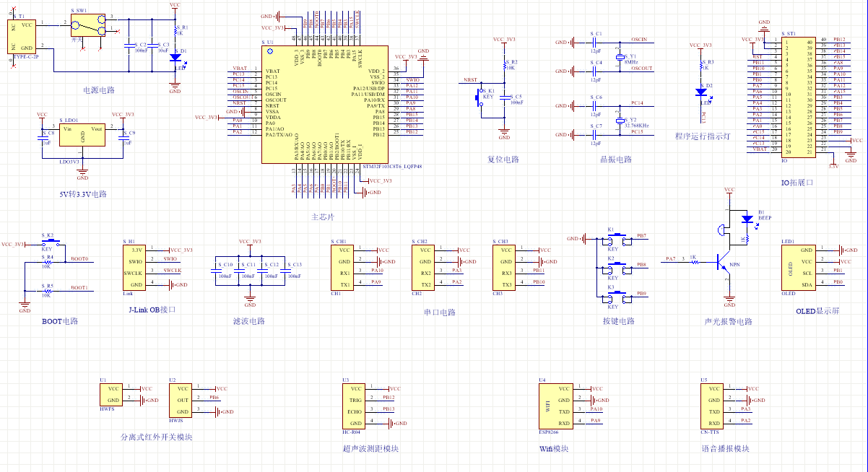Select the S_ST1 IO expansion header
Screen dimensions: 868x472
coord(798,97)
